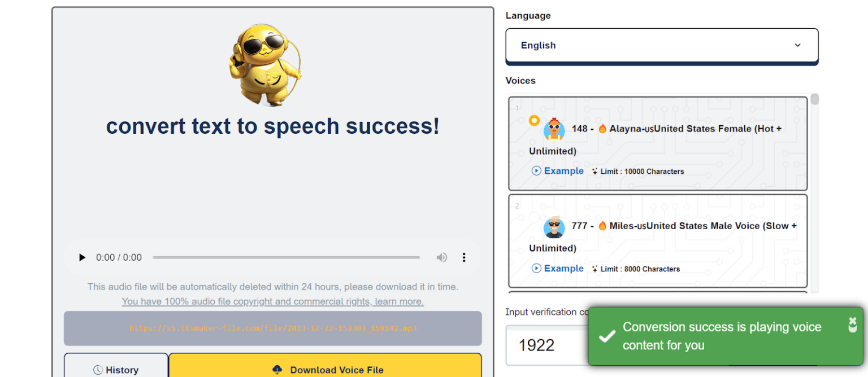The image size is (868, 377).
Task: Click the generated mp3 file URL
Action: [273, 328]
